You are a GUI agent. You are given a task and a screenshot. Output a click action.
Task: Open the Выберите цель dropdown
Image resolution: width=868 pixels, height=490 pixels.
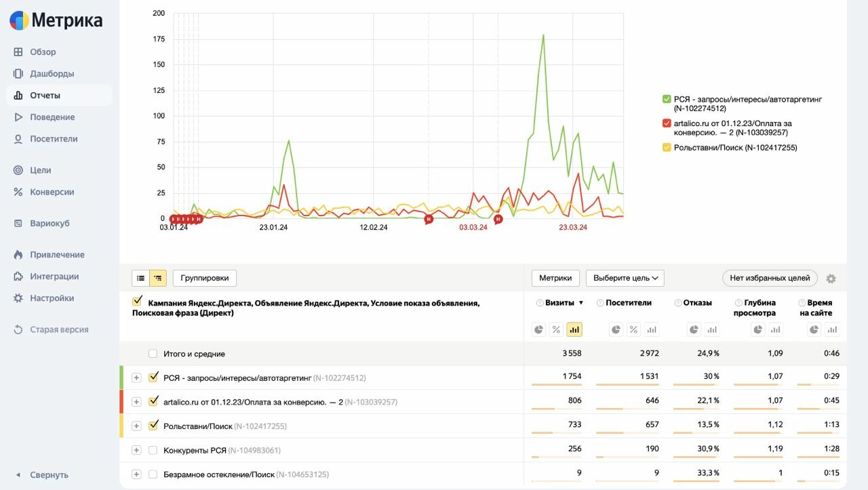point(625,278)
